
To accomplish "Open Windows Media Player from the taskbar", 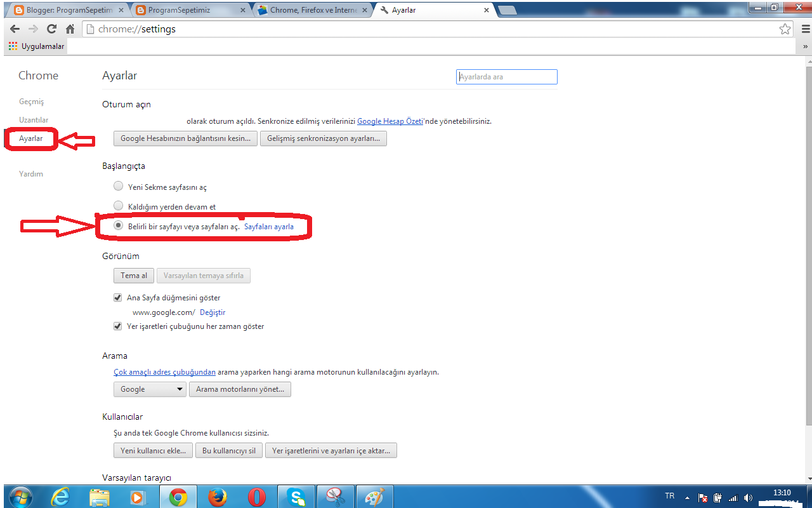I will click(x=138, y=497).
